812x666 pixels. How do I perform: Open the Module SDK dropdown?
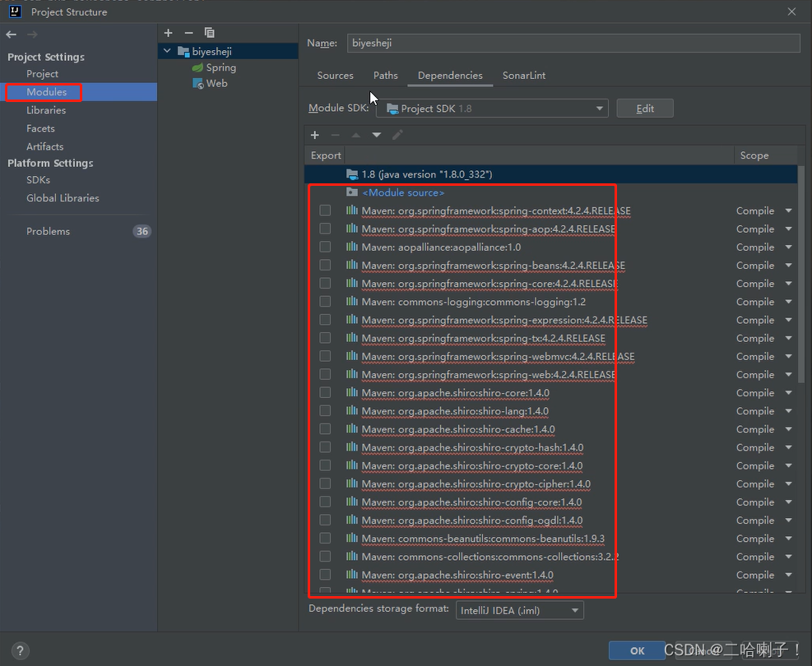(492, 109)
